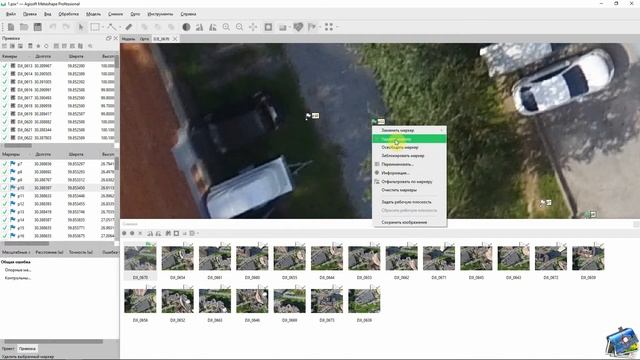Expand polyline tool dropdown arrow
This screenshot has height=360, width=640.
120,27
